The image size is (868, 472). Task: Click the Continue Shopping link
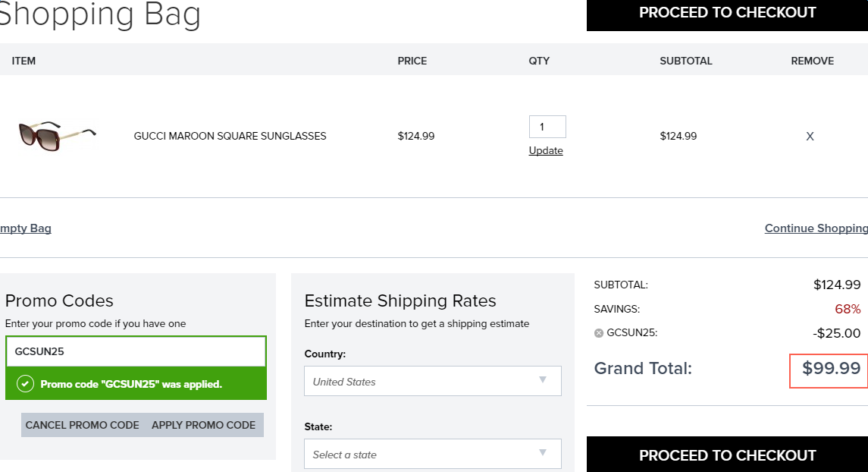(816, 228)
